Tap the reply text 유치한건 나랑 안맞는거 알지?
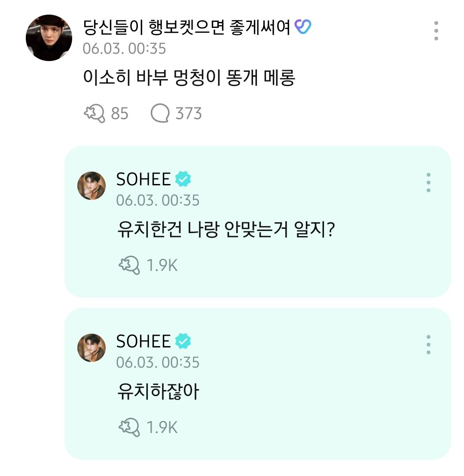 coord(226,233)
